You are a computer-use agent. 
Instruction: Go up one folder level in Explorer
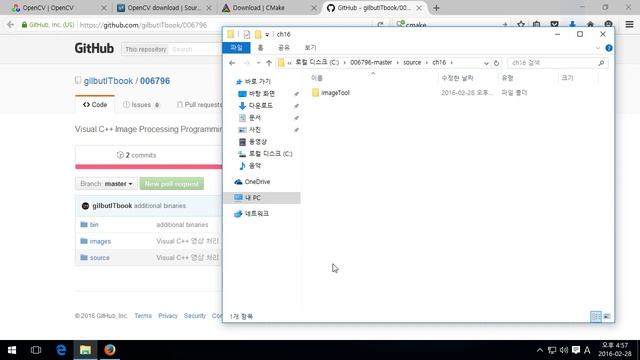(269, 63)
